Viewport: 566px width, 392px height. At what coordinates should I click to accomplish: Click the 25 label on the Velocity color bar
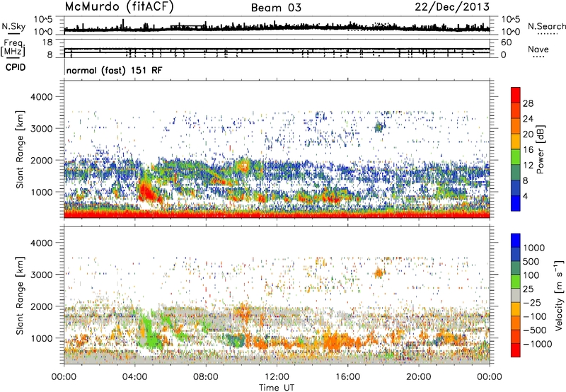[529, 289]
